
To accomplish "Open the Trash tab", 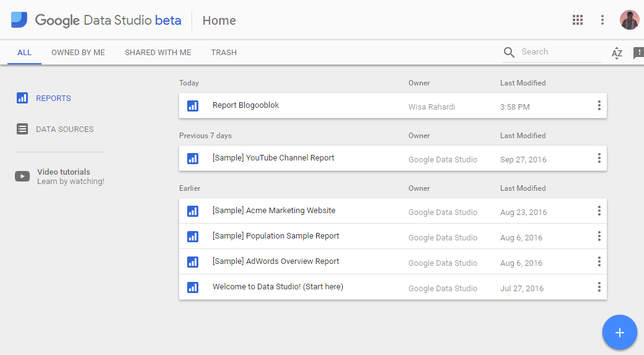I will pyautogui.click(x=224, y=53).
